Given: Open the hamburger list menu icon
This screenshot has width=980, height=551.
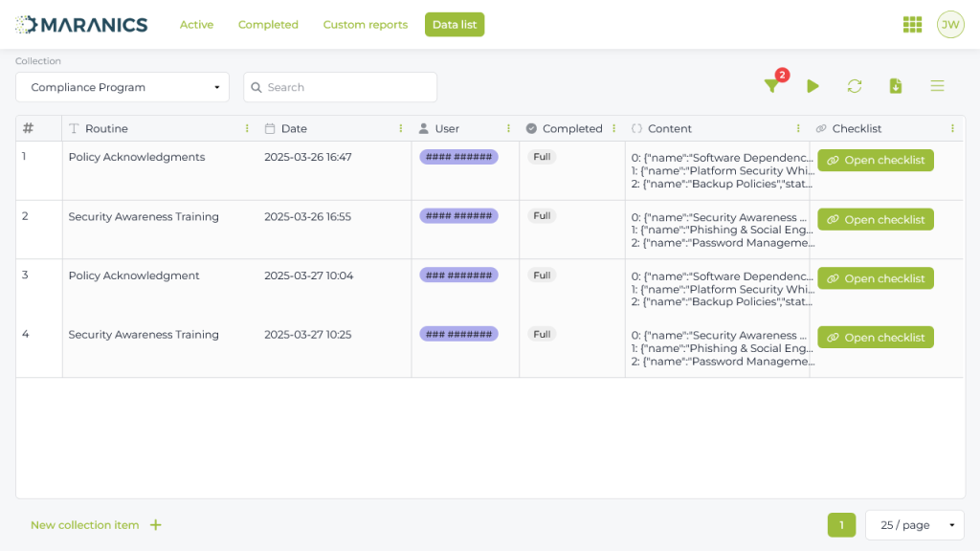Looking at the screenshot, I should (937, 86).
